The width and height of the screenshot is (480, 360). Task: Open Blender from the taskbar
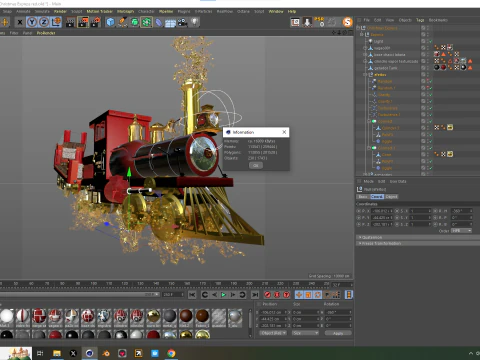(x=106, y=353)
